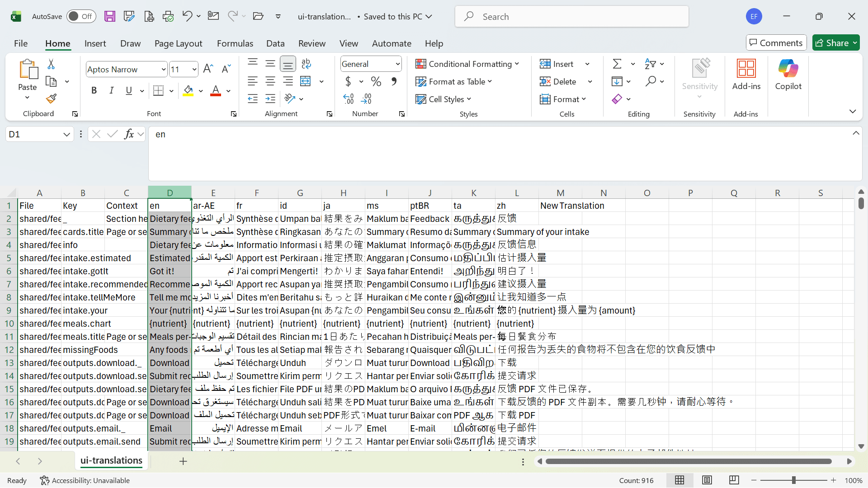
Task: Toggle Bold formatting
Action: coord(94,90)
